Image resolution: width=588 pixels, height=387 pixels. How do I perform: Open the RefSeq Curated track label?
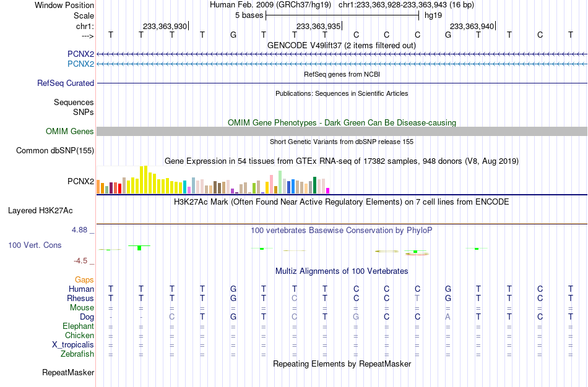[66, 83]
